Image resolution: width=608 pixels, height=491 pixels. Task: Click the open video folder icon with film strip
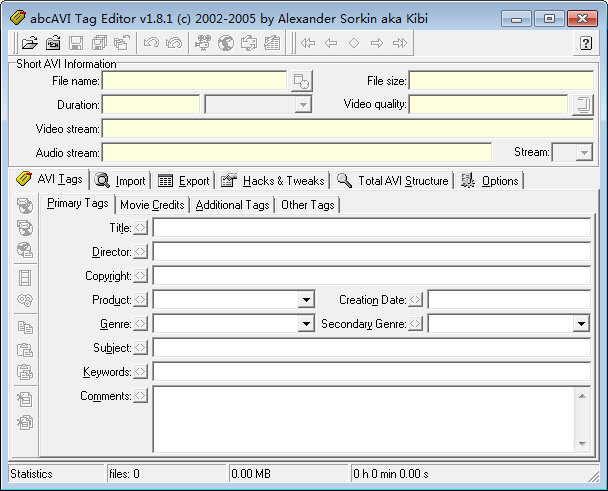point(53,43)
